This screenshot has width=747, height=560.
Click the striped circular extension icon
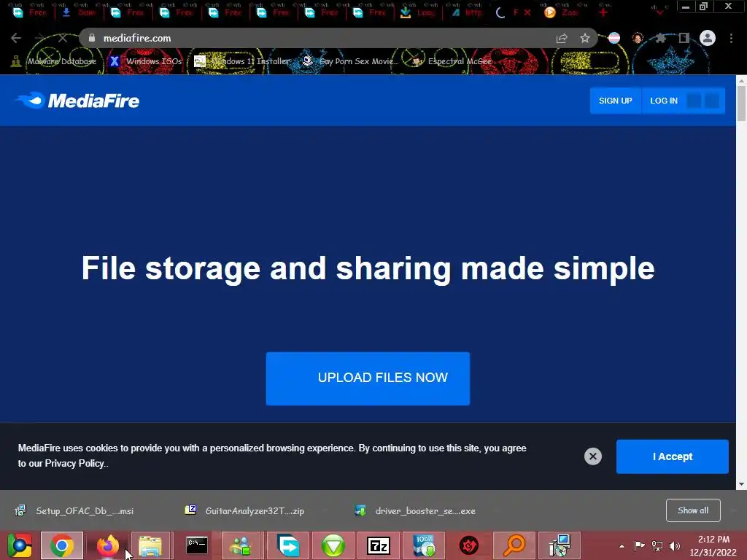(614, 38)
